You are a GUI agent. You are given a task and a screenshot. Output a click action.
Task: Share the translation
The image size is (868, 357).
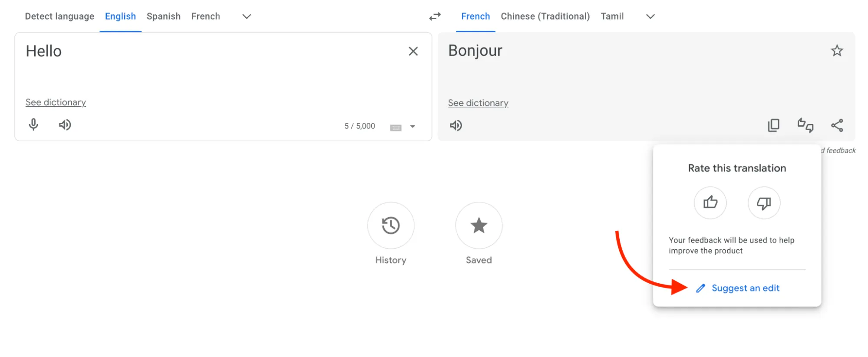click(x=836, y=125)
